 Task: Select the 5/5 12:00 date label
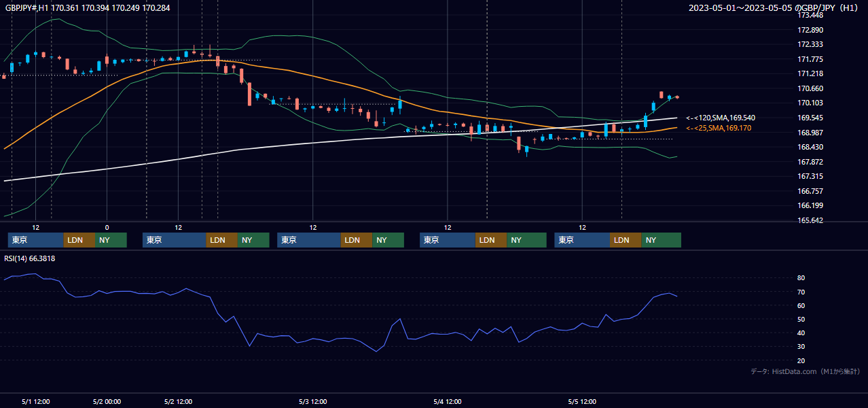click(x=582, y=401)
